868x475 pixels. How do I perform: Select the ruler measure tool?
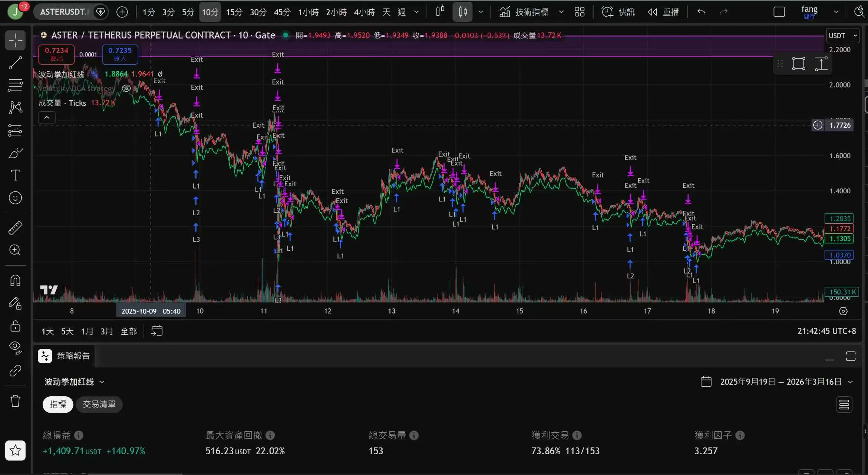point(15,228)
